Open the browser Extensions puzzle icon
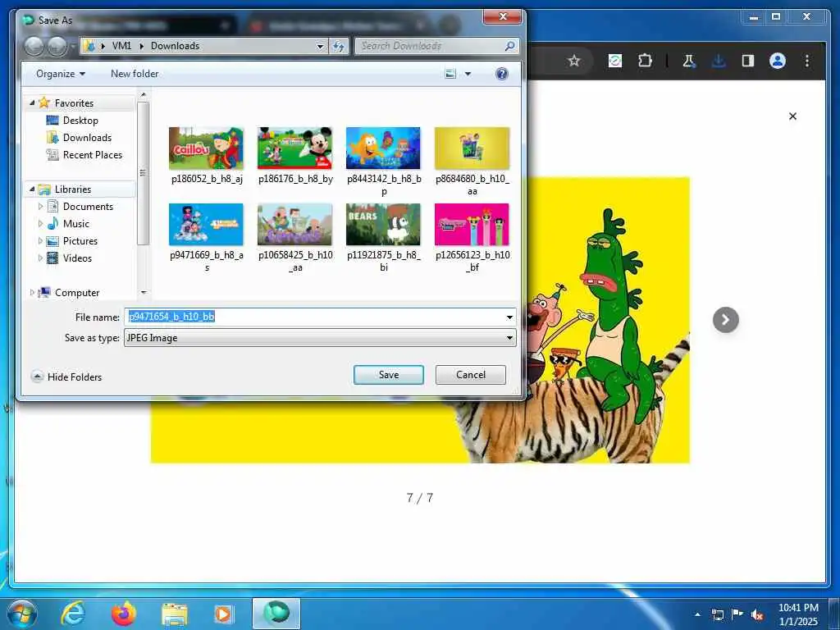 pyautogui.click(x=645, y=61)
